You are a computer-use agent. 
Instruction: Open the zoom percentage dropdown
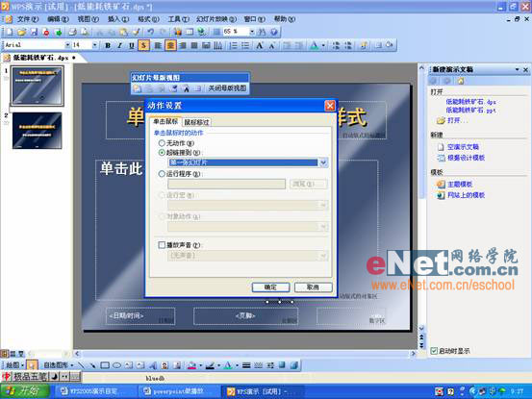click(x=252, y=32)
